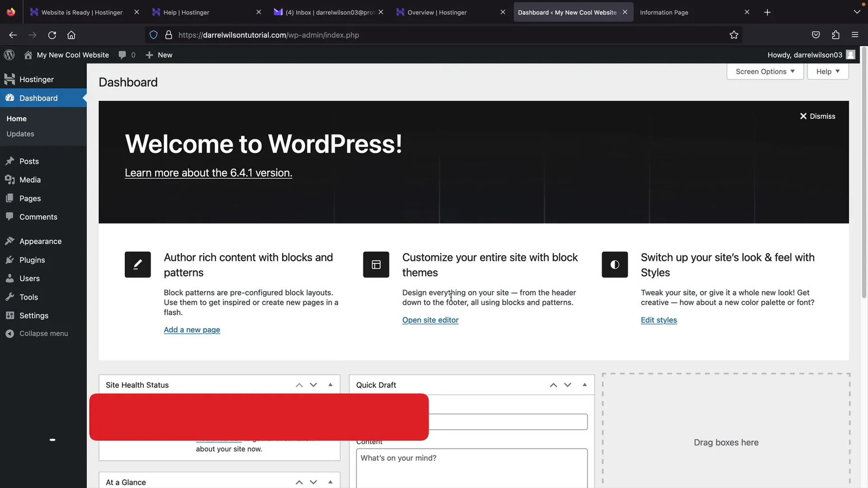Open the Comments menu in sidebar
Screen dimensions: 868x488
(43, 217)
